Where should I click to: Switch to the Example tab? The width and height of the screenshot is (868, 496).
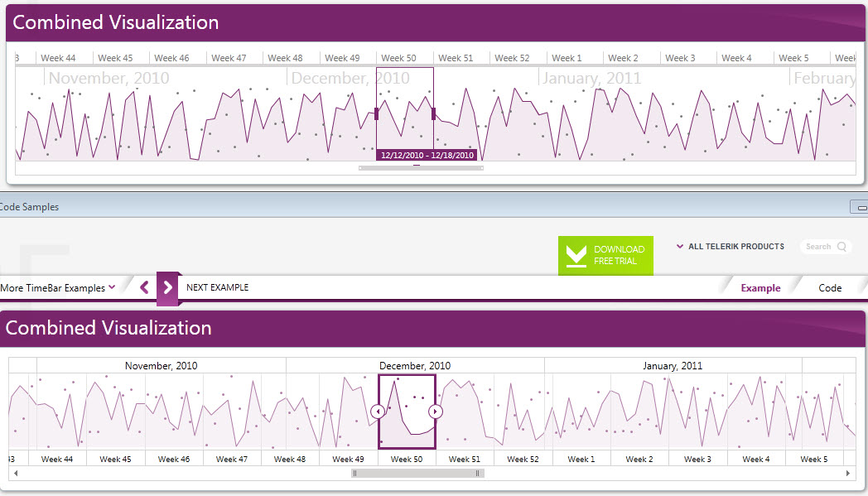point(760,288)
